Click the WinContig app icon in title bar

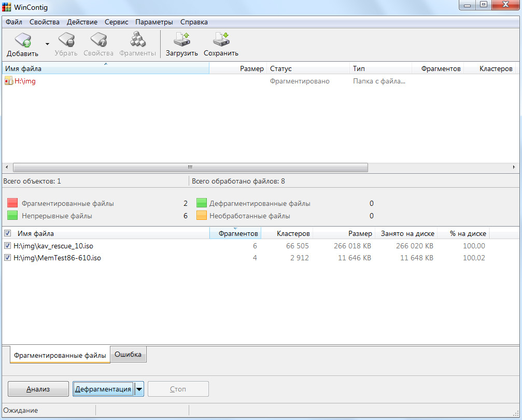pyautogui.click(x=7, y=7)
